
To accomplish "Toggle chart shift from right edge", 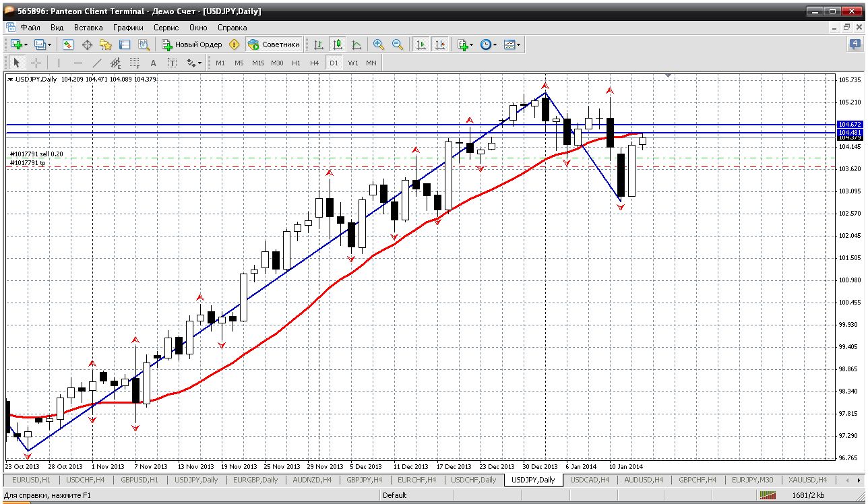I will click(x=440, y=44).
